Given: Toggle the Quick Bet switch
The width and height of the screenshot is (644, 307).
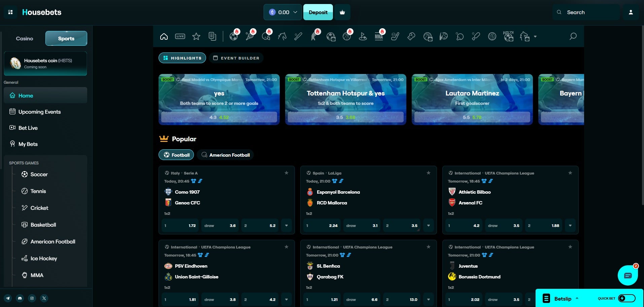Looking at the screenshot, I should 626,298.
